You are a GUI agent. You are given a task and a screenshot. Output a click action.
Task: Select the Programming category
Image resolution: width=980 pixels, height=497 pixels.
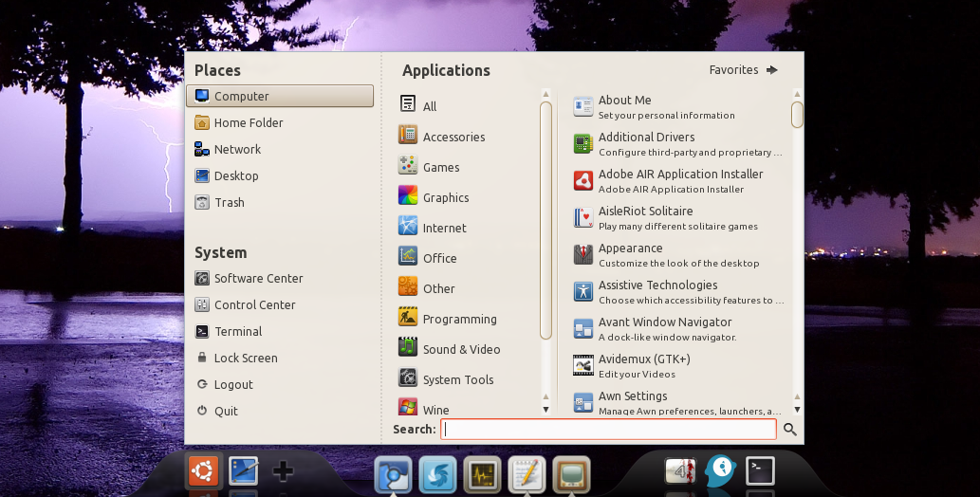pyautogui.click(x=459, y=319)
